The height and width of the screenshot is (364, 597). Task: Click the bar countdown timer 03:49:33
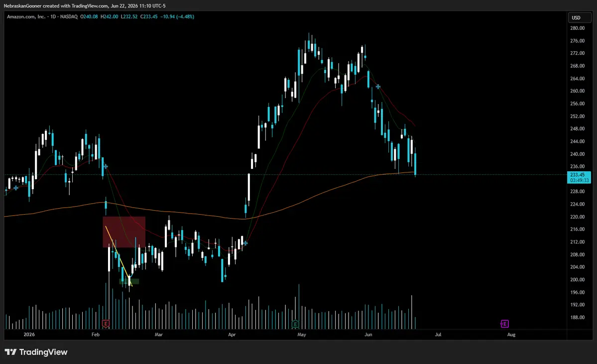[579, 180]
